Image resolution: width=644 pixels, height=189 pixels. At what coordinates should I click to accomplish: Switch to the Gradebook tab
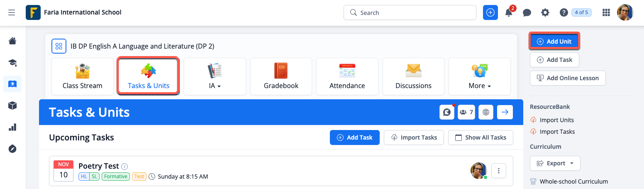pyautogui.click(x=281, y=76)
